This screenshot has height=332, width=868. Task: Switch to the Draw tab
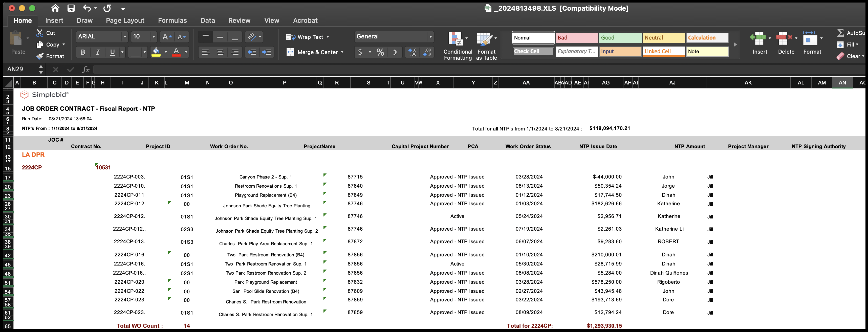click(x=84, y=20)
